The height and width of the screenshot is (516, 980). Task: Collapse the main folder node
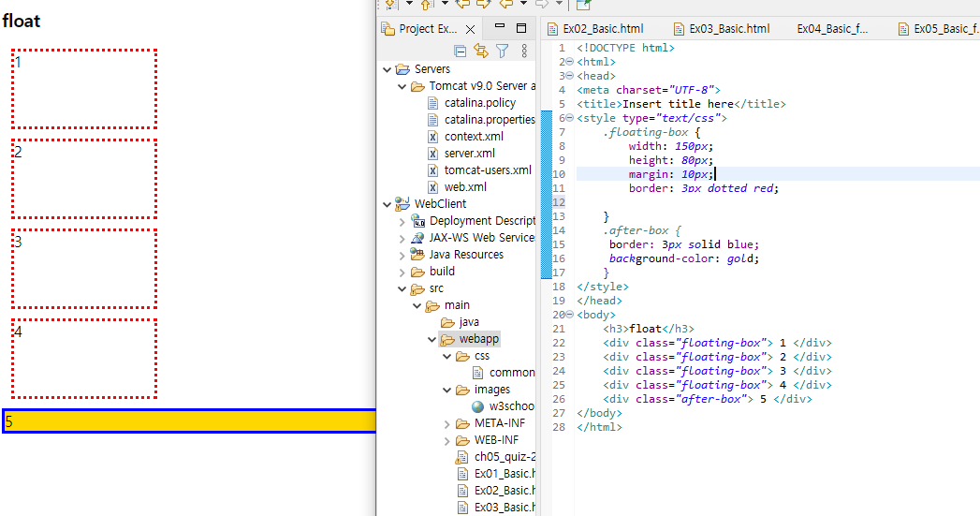[417, 306]
